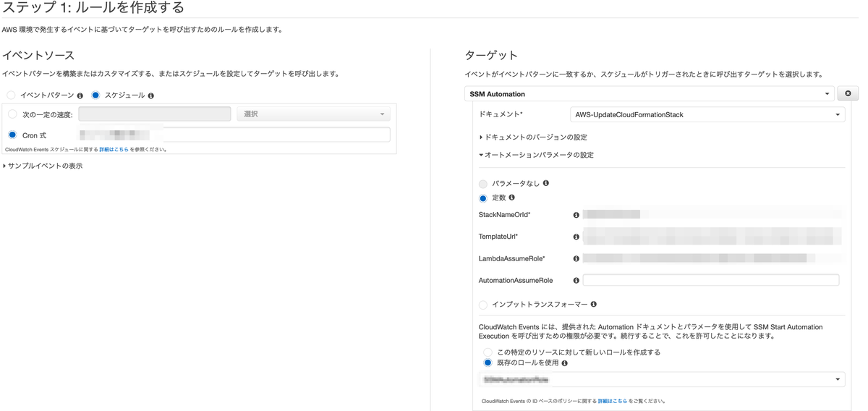This screenshot has width=868, height=411.
Task: Select the イベントパターン radio button
Action: tap(11, 95)
